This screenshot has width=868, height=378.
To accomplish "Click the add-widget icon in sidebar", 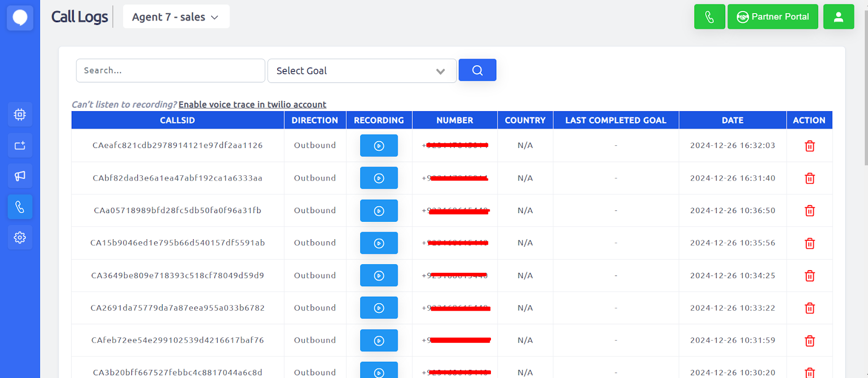I will pyautogui.click(x=20, y=145).
